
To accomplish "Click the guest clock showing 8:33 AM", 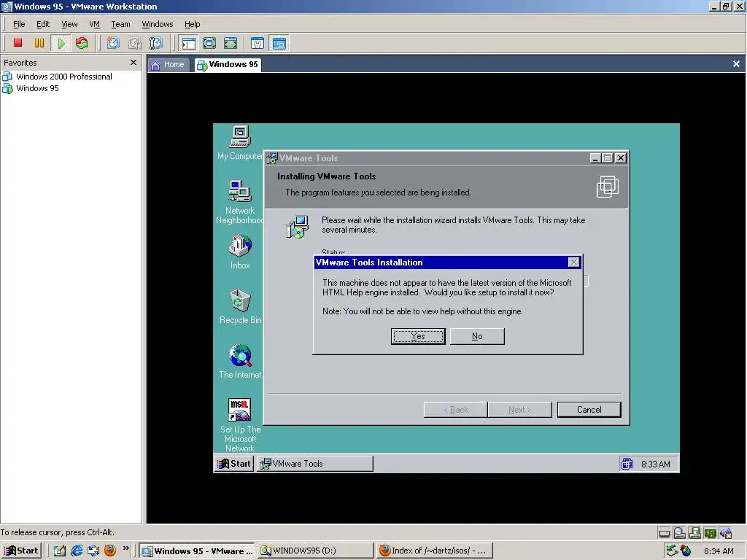I will pyautogui.click(x=655, y=464).
